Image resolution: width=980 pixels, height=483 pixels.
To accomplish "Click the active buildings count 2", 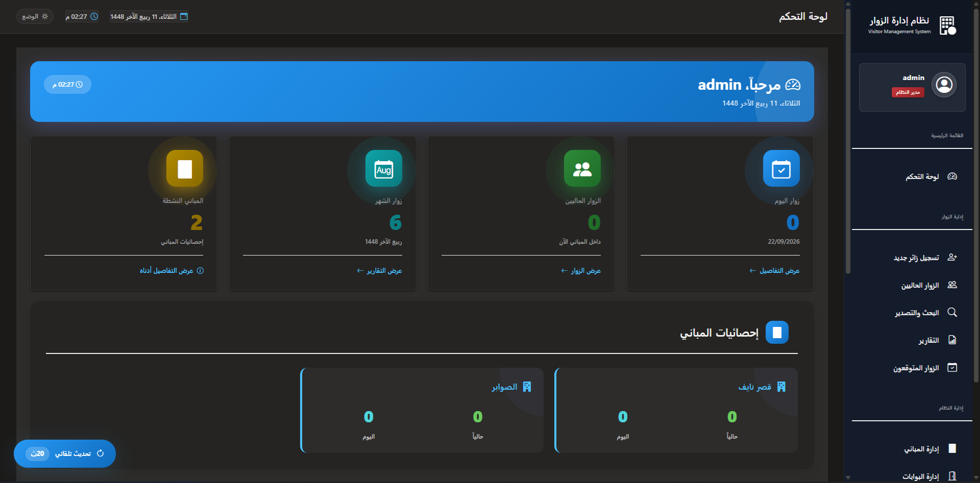I will [x=197, y=222].
